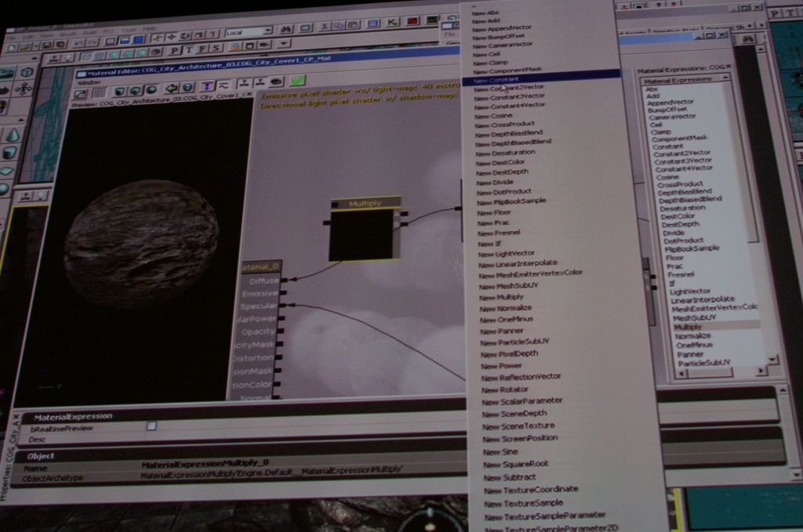Choose New Constant from the context menu
The image size is (803, 532).
(x=496, y=80)
